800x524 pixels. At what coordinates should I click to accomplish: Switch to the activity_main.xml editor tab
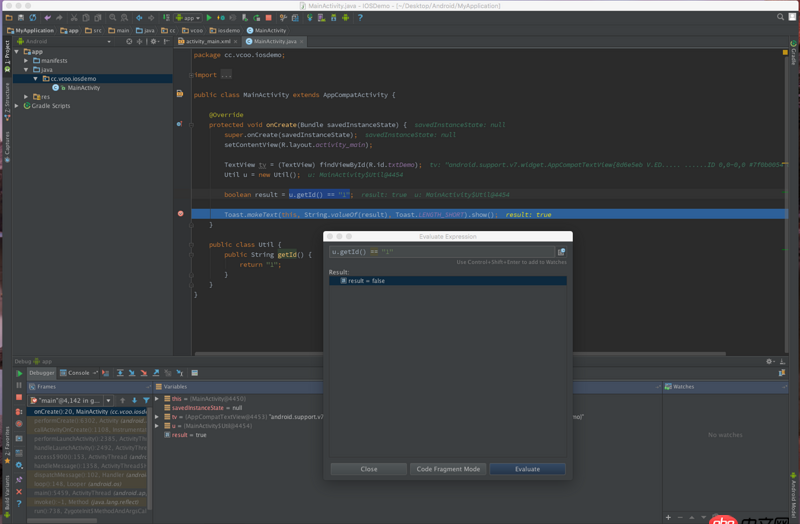(209, 42)
